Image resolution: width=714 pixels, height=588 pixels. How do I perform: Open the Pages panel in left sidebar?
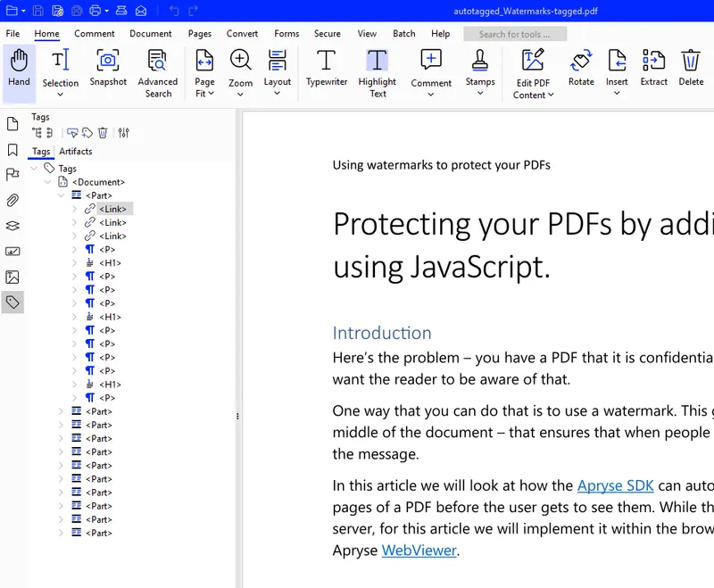pyautogui.click(x=12, y=124)
